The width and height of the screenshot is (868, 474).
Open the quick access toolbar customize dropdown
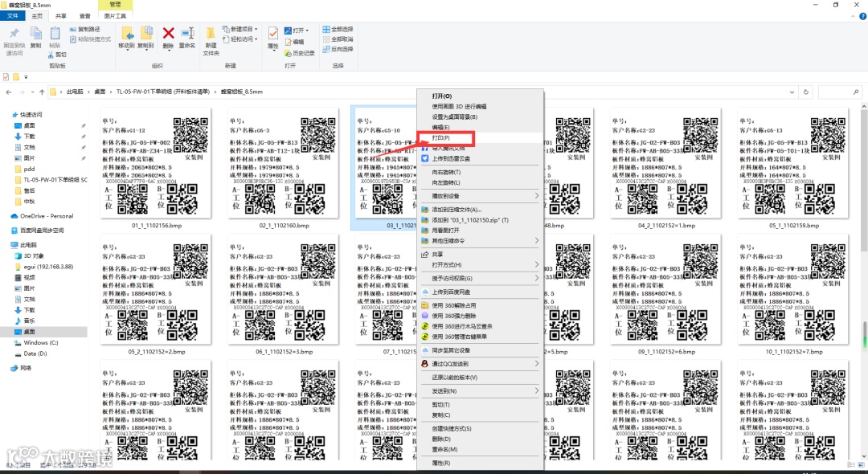26,77
